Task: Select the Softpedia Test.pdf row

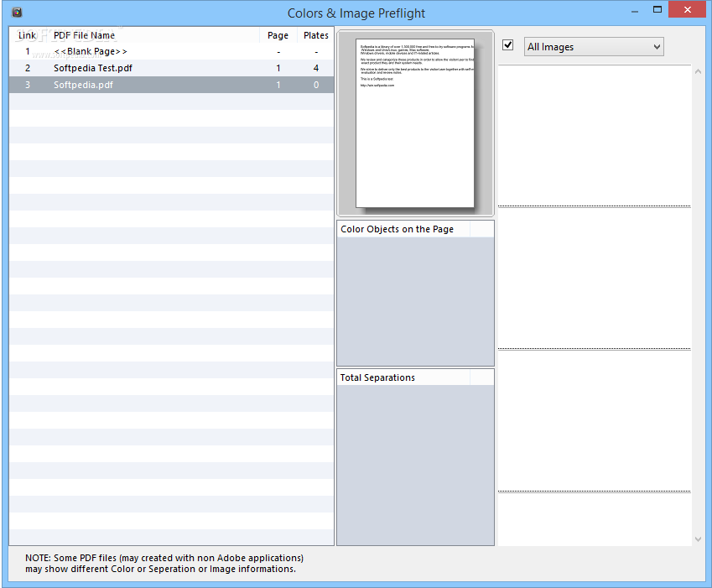Action: point(171,68)
